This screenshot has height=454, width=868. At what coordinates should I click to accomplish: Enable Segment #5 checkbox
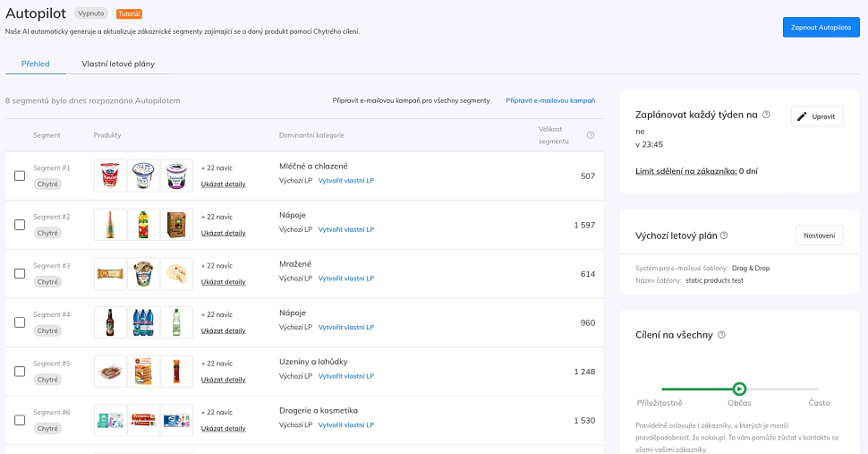point(20,371)
